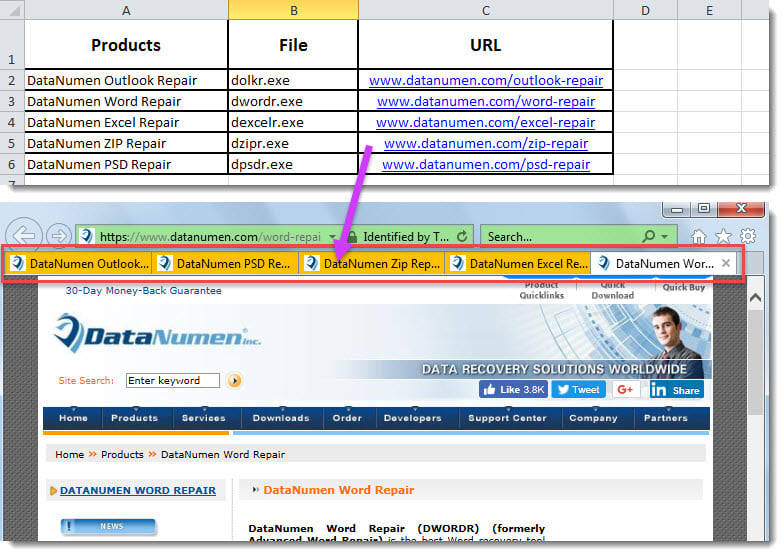Open the Partners navigation menu item
The height and width of the screenshot is (557, 784).
(666, 418)
